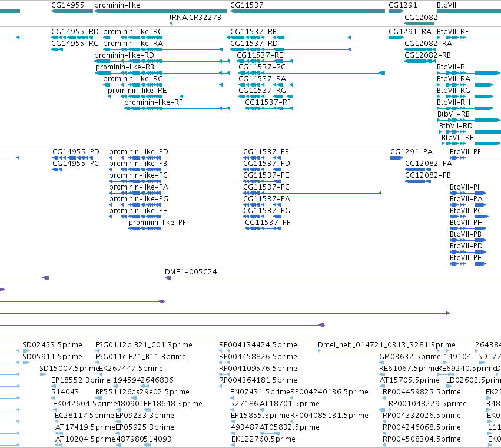Select transcript CG11537-RE
Image resolution: width=501 pixels, height=448 pixels.
[260, 55]
